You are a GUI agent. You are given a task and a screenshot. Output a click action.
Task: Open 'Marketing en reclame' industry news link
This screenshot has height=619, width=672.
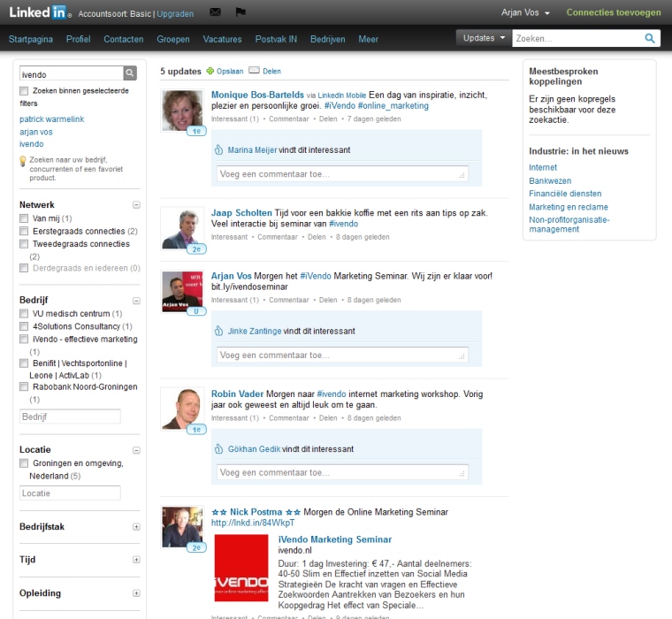(569, 207)
